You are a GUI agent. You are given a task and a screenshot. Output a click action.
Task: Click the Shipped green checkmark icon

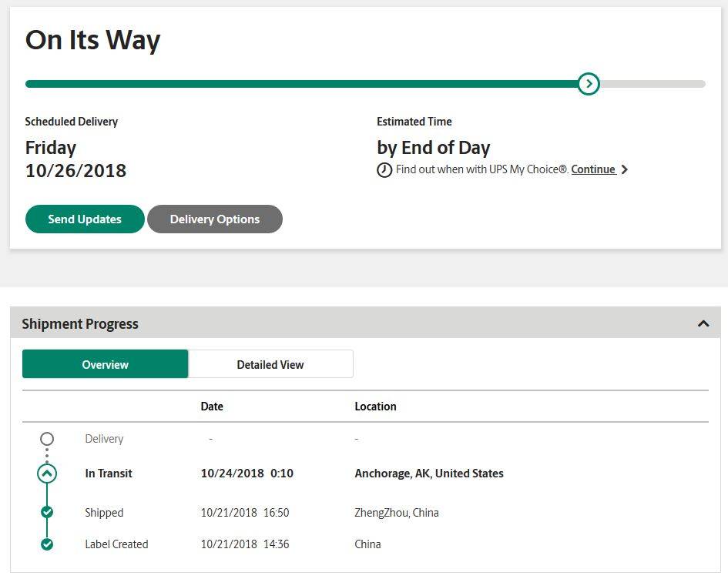tap(47, 512)
